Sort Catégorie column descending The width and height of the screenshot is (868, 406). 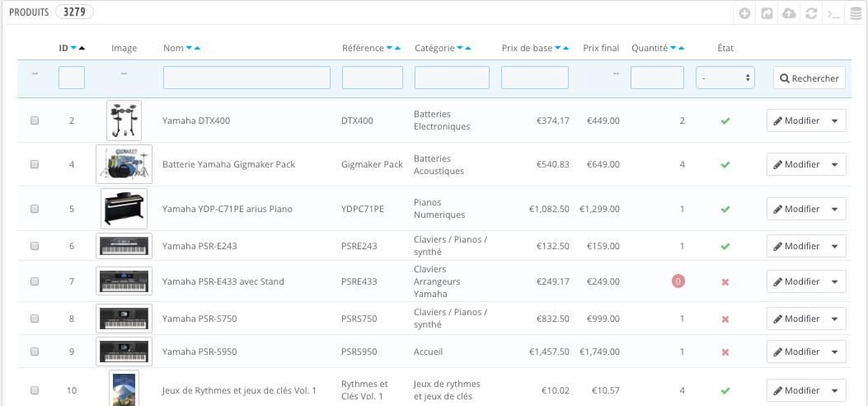pyautogui.click(x=460, y=48)
